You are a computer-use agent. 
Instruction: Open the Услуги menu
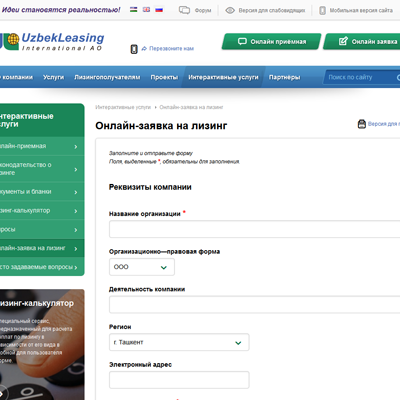[53, 77]
